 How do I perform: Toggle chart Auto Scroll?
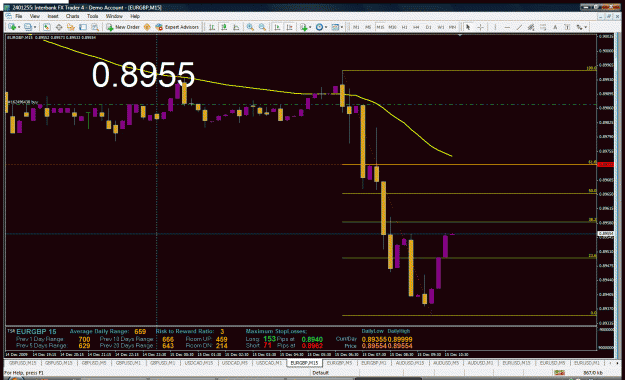[x=277, y=27]
